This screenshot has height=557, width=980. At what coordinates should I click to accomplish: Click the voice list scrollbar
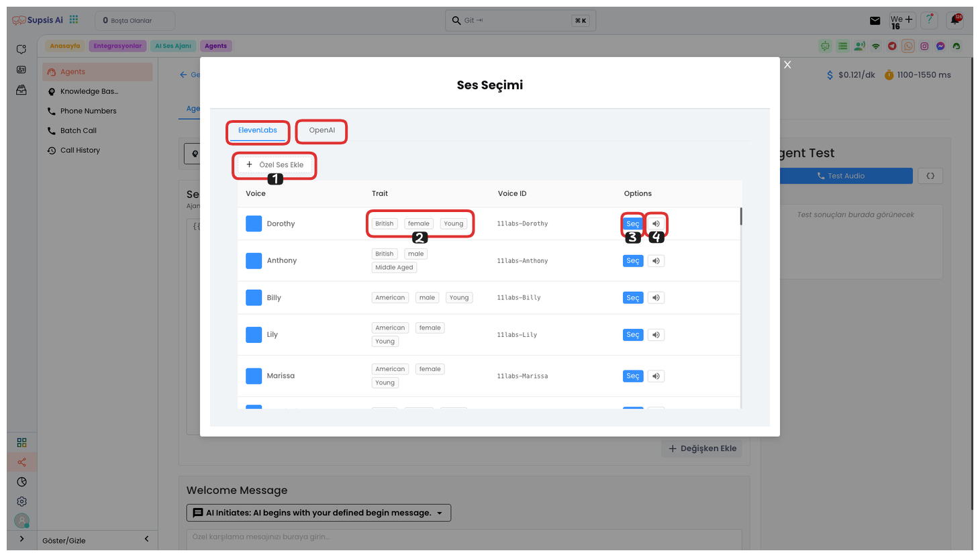click(741, 216)
